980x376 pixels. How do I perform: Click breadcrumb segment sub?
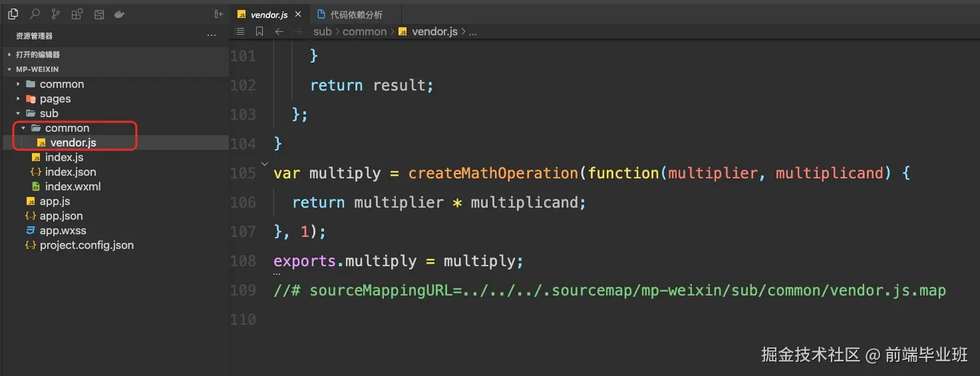tap(323, 31)
